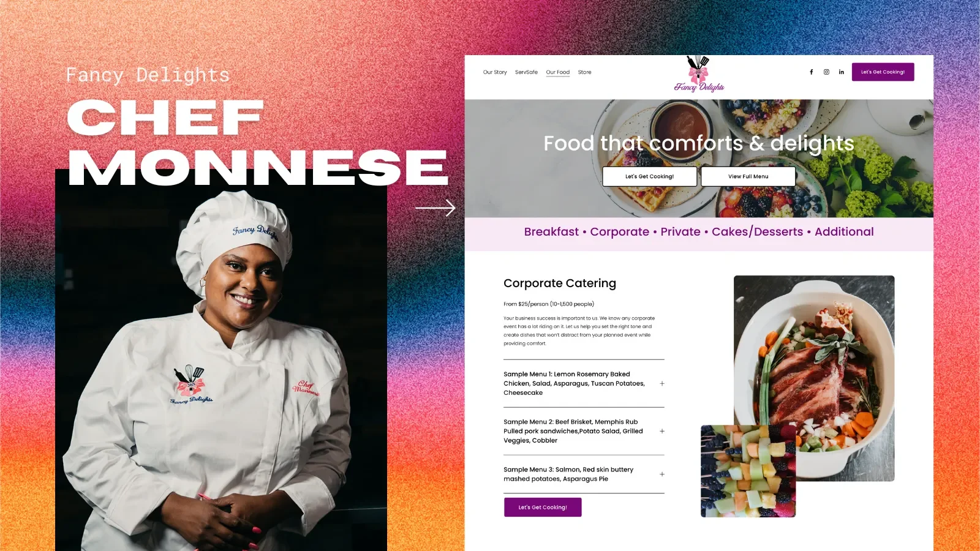The image size is (980, 551).
Task: Select the Our Food nav item
Action: click(558, 72)
